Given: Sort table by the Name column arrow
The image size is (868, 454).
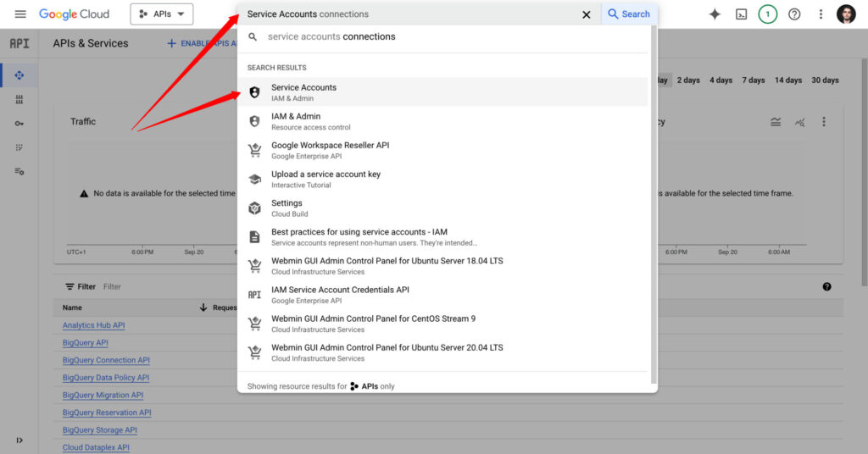Looking at the screenshot, I should click(x=203, y=307).
